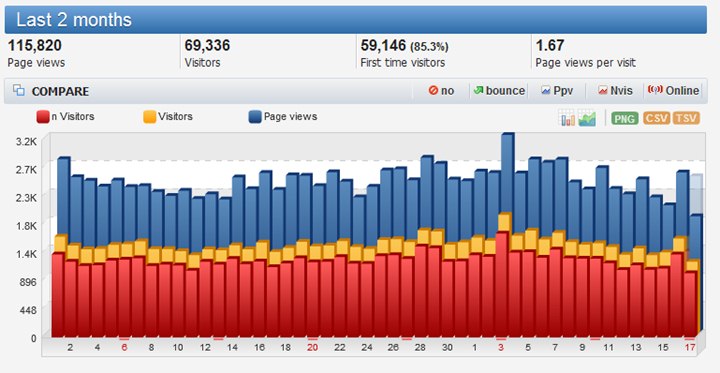Click the COMPARE icon

click(x=19, y=90)
